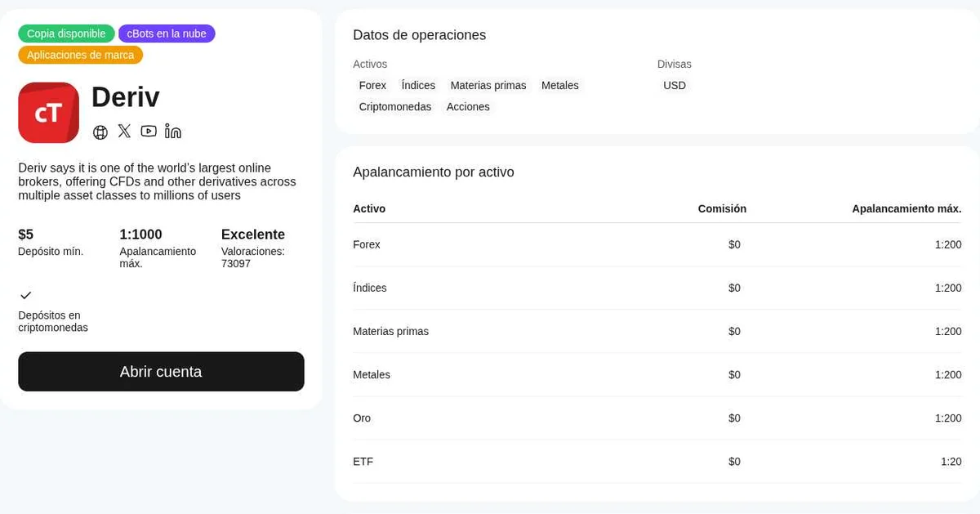The image size is (980, 514).
Task: Click the 1:1000 max leverage value
Action: pyautogui.click(x=140, y=235)
